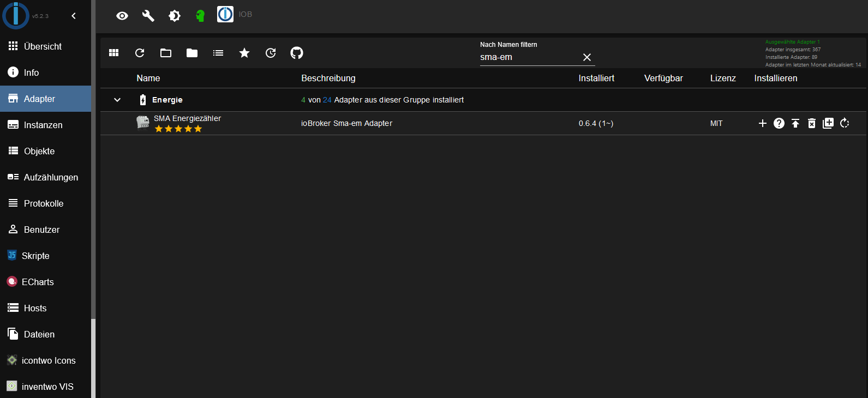Rebuild the SMA Energiezähler adapter

[x=845, y=123]
